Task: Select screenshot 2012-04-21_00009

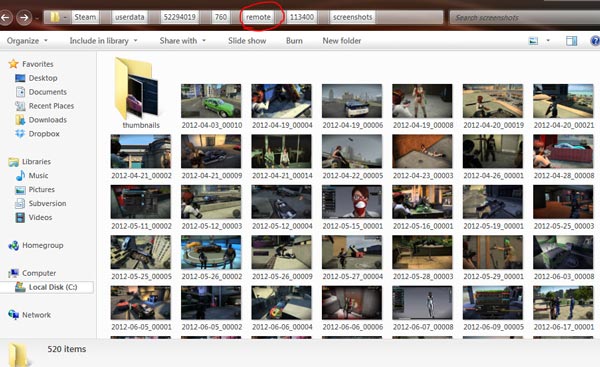Action: [x=211, y=157]
